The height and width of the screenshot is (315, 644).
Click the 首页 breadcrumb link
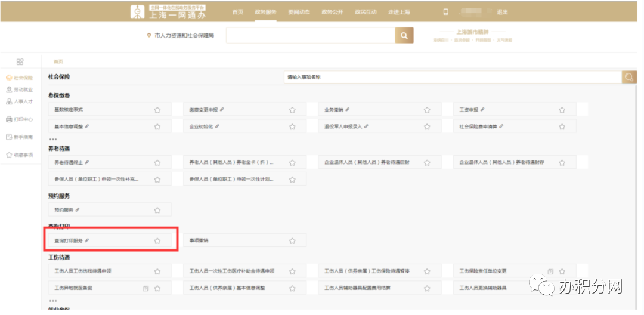tap(58, 61)
